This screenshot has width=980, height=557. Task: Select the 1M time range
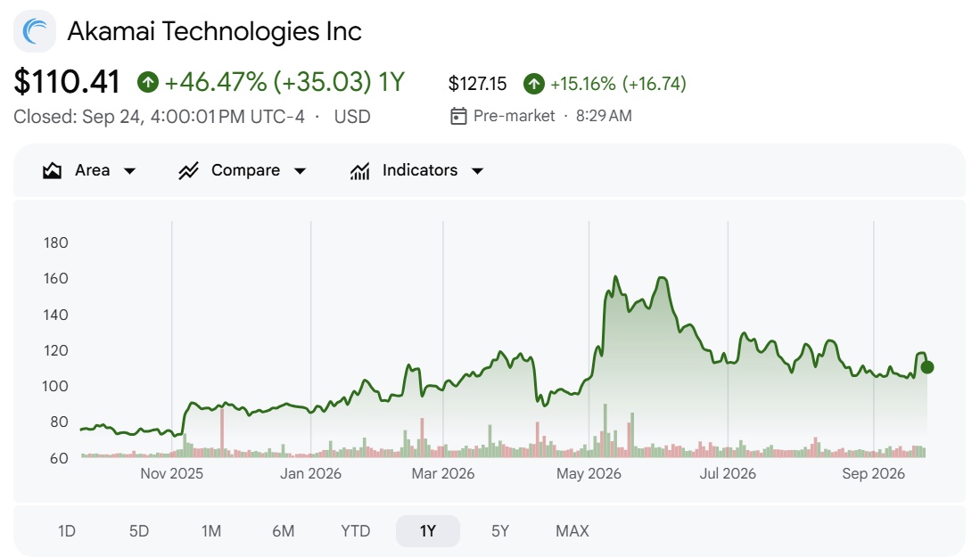[x=211, y=531]
